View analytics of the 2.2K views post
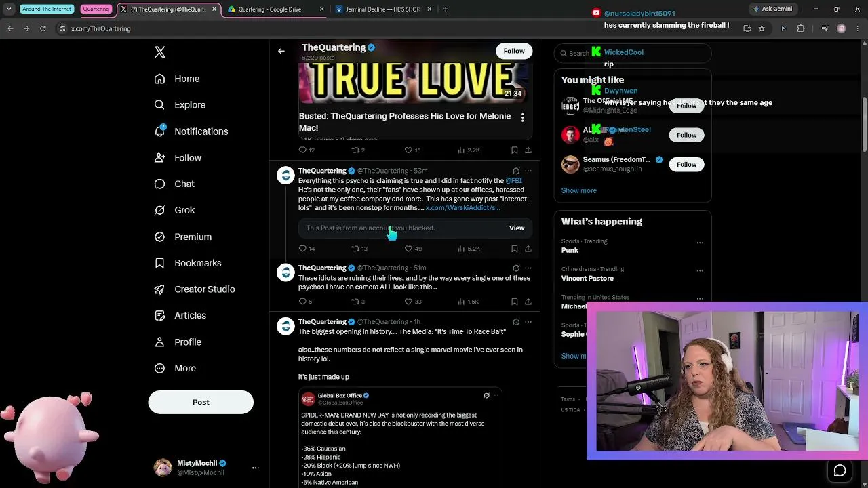Screen dimensions: 868x488 pyautogui.click(x=469, y=150)
